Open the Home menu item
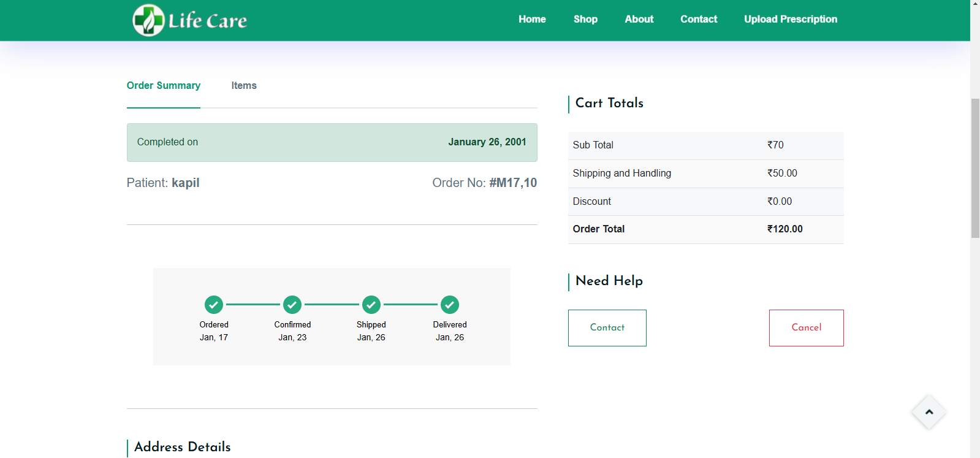 (x=532, y=19)
